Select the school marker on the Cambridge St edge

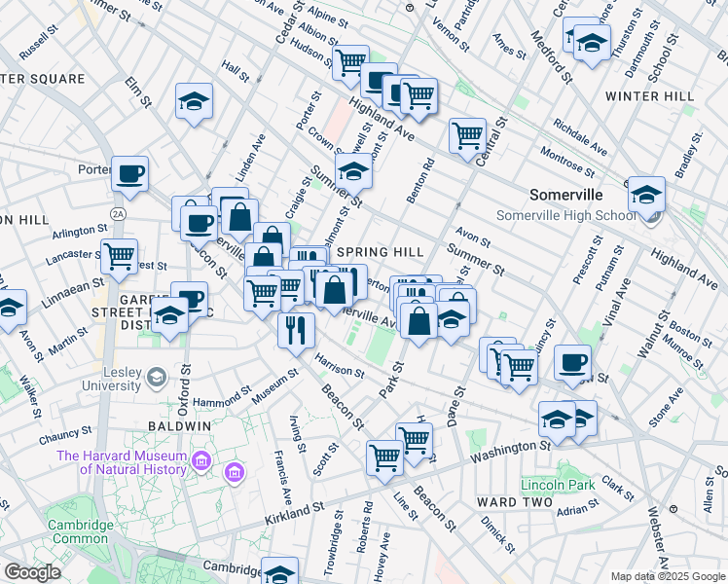coord(279,571)
